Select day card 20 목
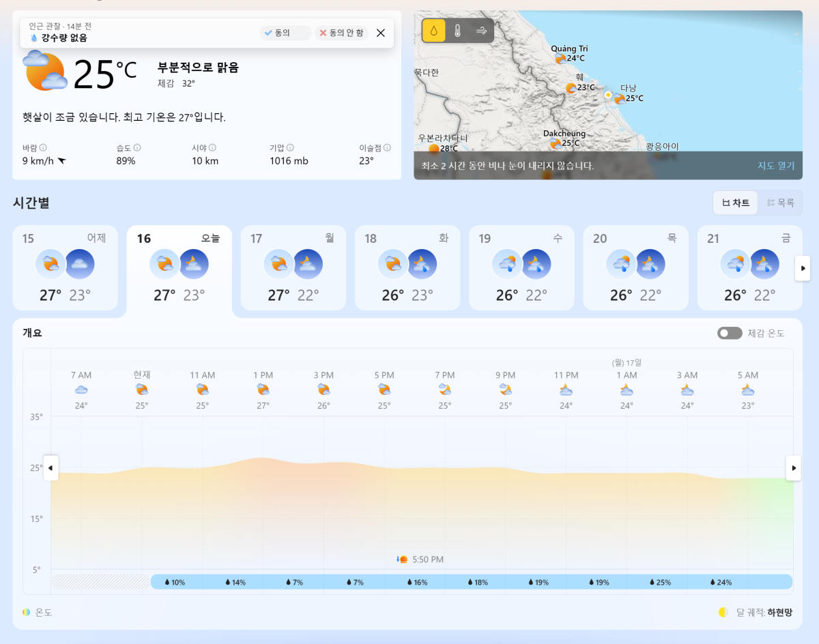The width and height of the screenshot is (819, 644). click(x=635, y=267)
